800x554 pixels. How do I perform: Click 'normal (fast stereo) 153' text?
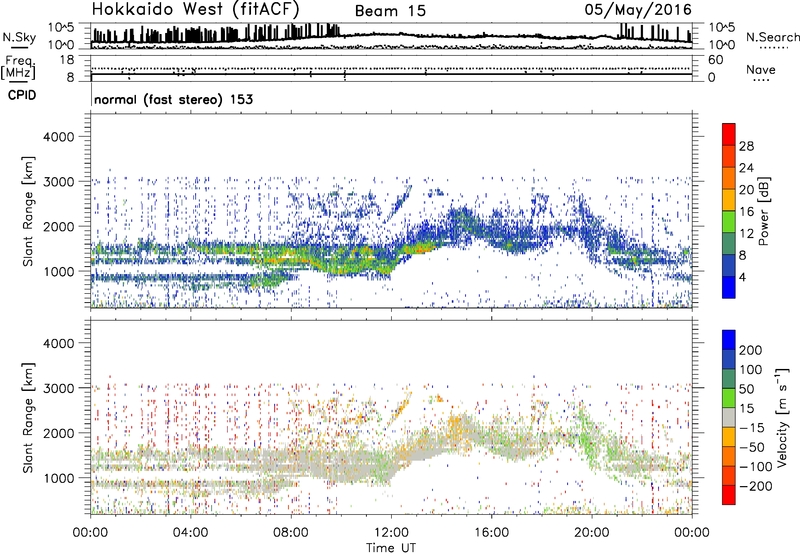pyautogui.click(x=173, y=99)
